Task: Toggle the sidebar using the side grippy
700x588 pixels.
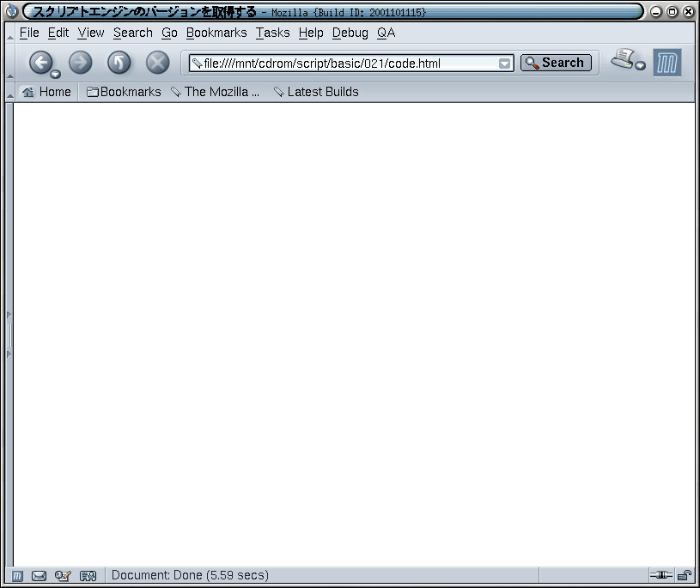Action: (9, 335)
